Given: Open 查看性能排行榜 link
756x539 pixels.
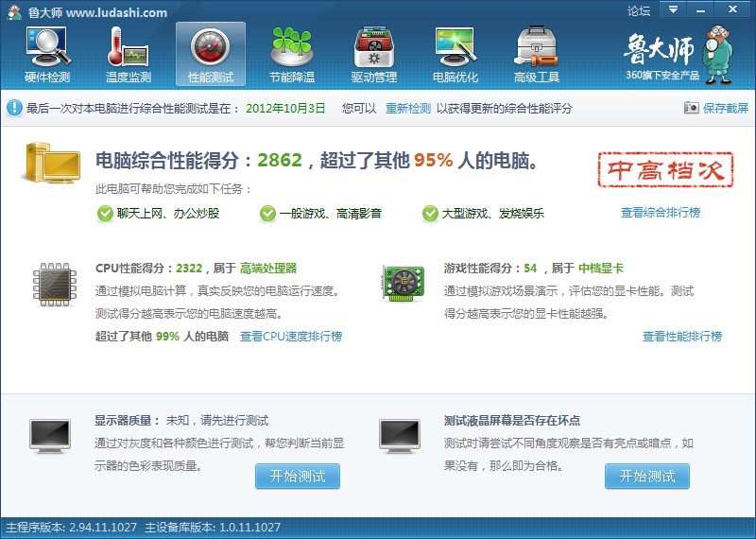Looking at the screenshot, I should click(x=682, y=336).
